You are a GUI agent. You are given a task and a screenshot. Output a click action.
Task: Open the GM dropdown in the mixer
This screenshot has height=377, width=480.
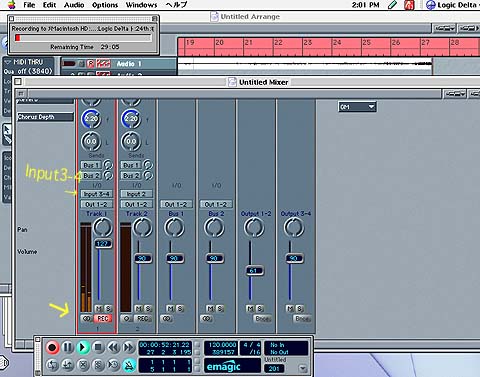(357, 107)
